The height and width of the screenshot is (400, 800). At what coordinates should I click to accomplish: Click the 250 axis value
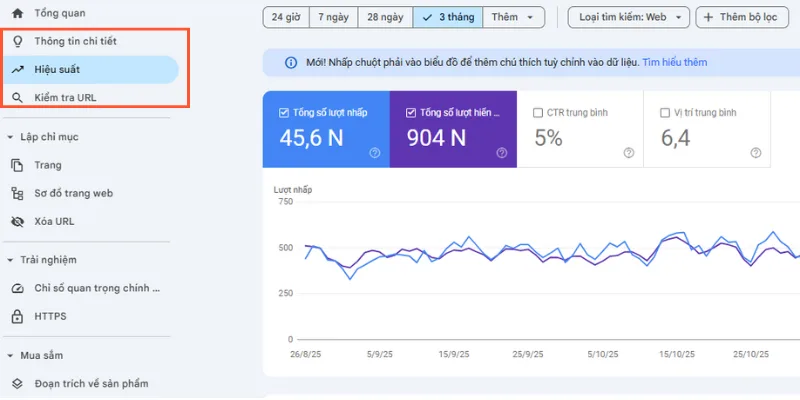pyautogui.click(x=286, y=294)
